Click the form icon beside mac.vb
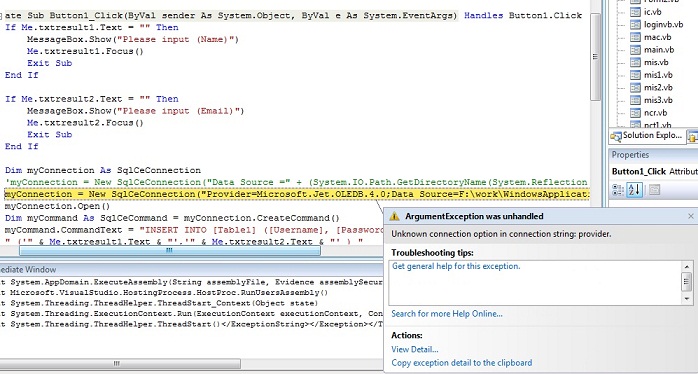Viewport: 698px width, 374px height. pyautogui.click(x=636, y=37)
